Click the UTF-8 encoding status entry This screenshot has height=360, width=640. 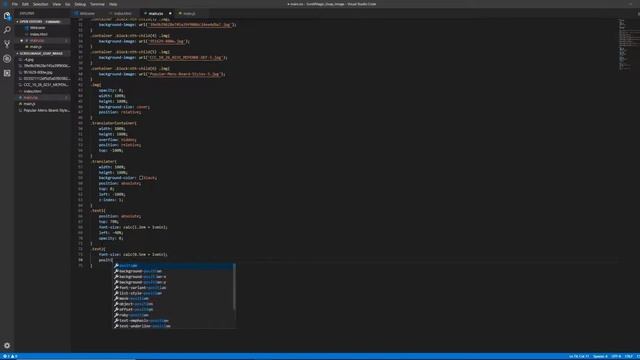616,356
